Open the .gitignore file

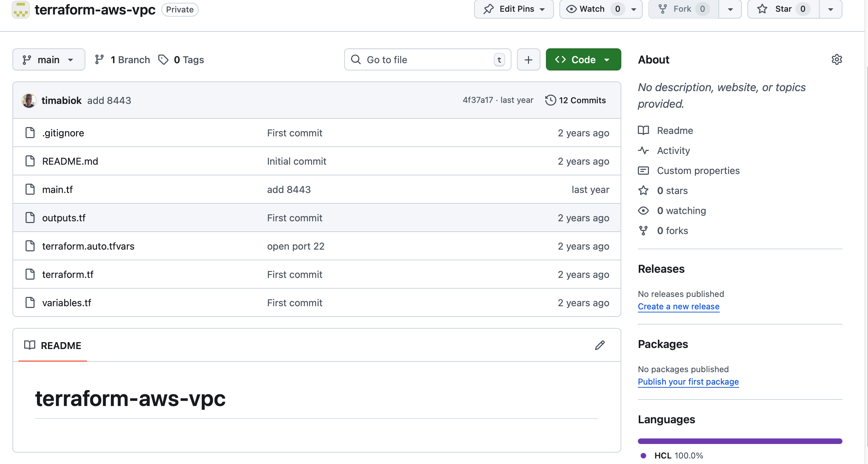[x=63, y=133]
